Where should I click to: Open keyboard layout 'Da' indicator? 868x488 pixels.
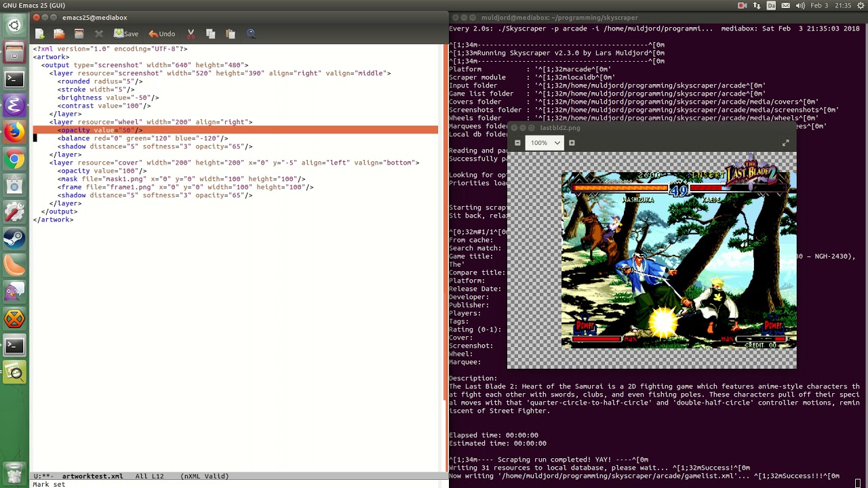coord(771,5)
